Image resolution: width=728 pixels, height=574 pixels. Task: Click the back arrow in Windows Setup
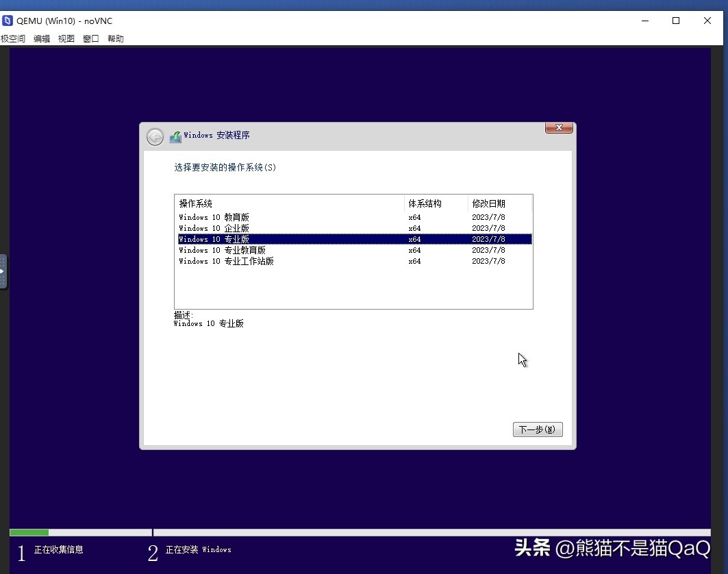(155, 136)
